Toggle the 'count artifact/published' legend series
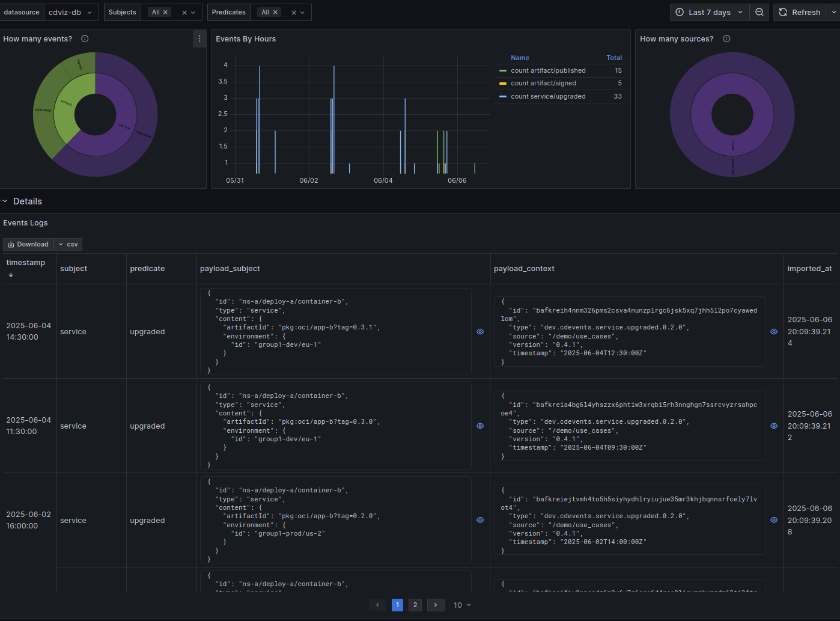 click(x=548, y=70)
